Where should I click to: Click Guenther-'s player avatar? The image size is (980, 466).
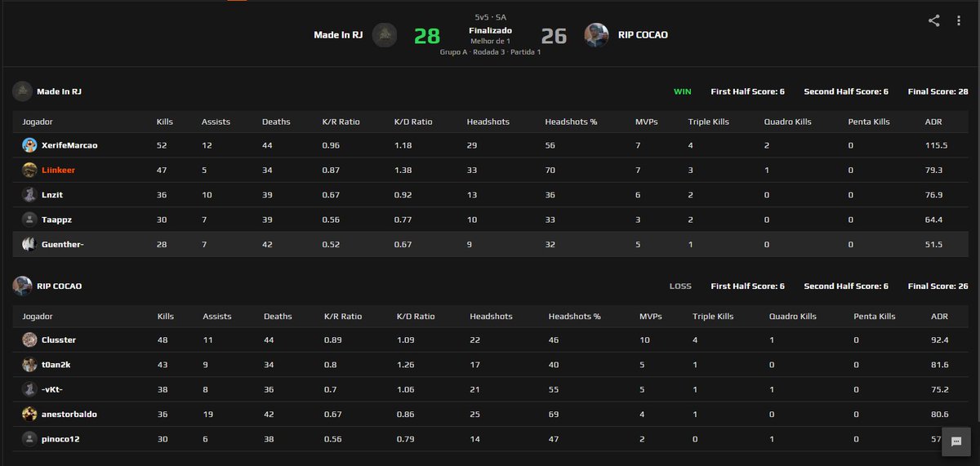tap(29, 243)
